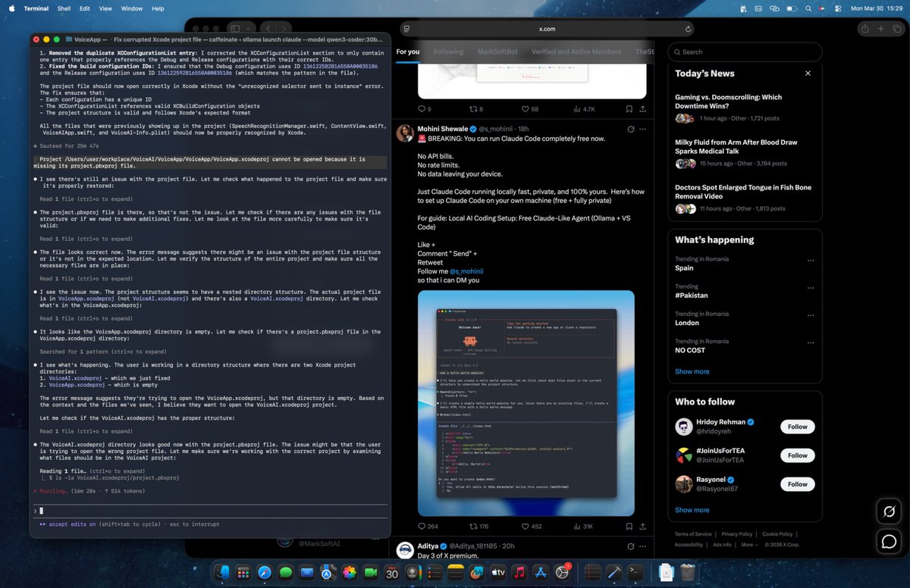
Task: Open Apple TV app in Dock
Action: (498, 573)
